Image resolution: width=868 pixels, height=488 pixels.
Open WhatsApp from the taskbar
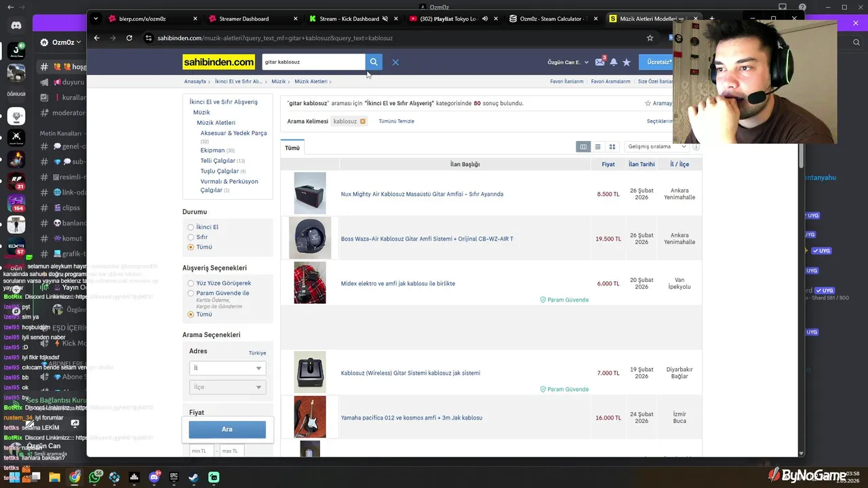click(95, 477)
